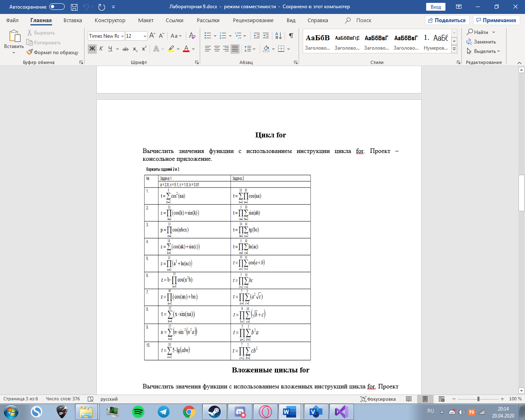Open the Select (Выделить) dropdown
This screenshot has height=420, width=525.
click(x=483, y=51)
